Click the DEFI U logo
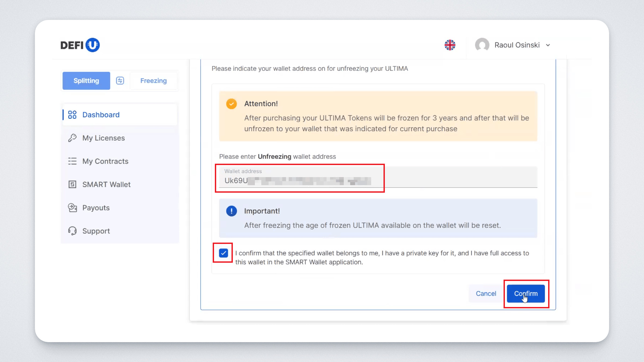Screen dimensions: 644x362 click(x=80, y=45)
